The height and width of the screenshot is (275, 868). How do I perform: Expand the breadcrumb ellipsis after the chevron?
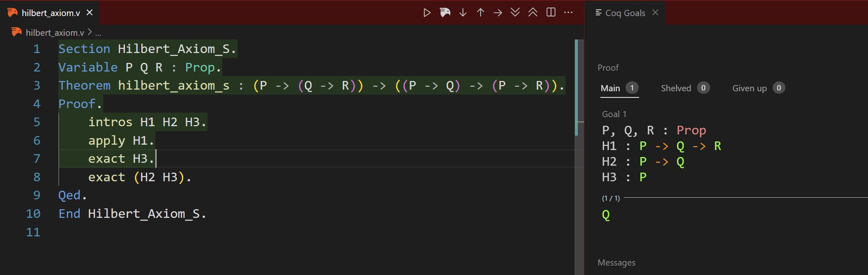pos(98,33)
